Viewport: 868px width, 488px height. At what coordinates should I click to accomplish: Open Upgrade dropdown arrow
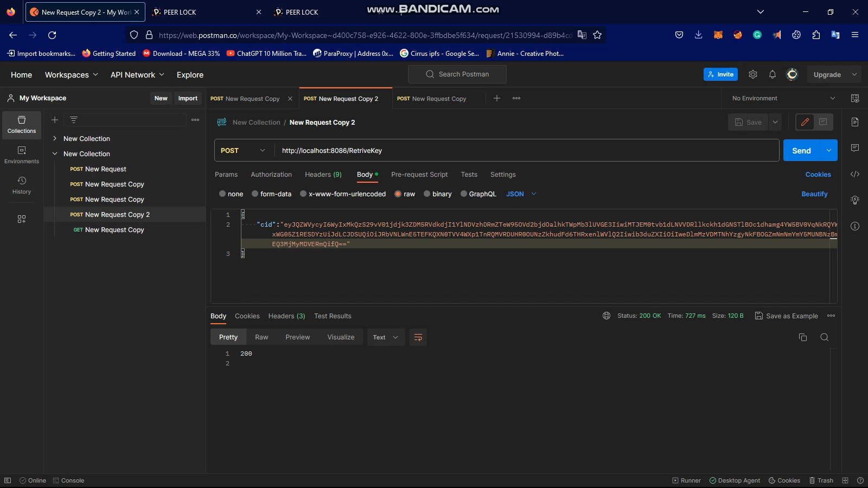tap(854, 75)
